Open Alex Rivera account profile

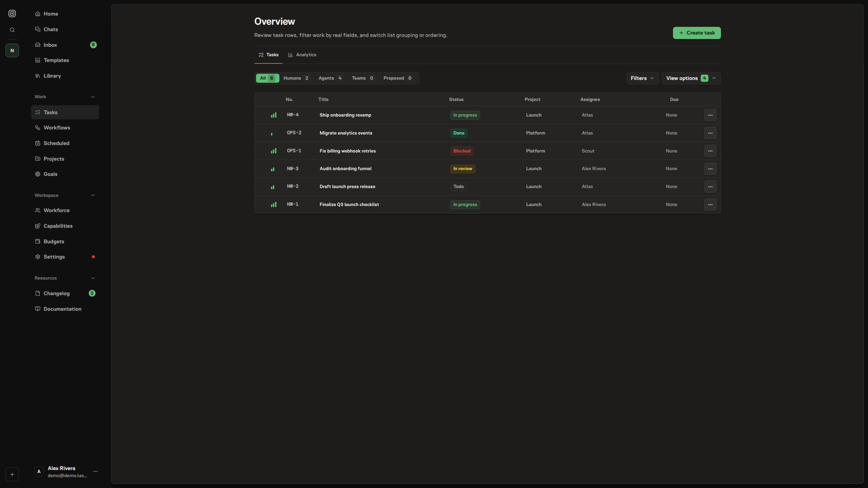61,472
